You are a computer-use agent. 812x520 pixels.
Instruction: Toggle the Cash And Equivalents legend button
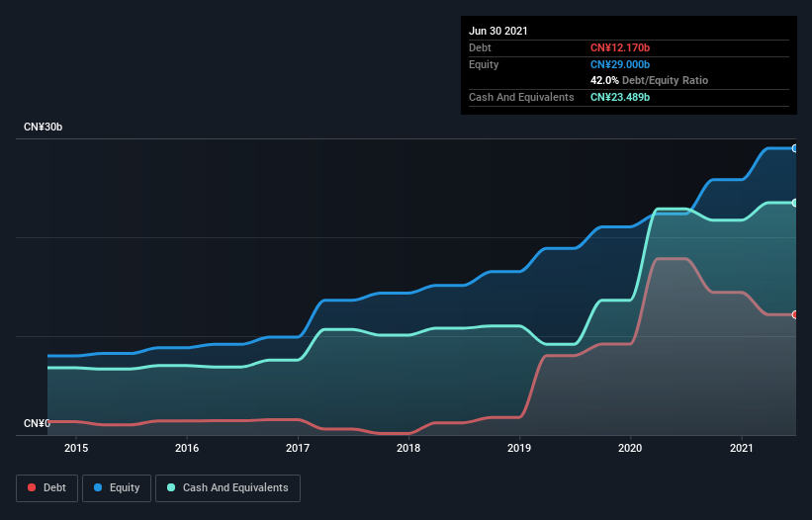click(x=227, y=488)
